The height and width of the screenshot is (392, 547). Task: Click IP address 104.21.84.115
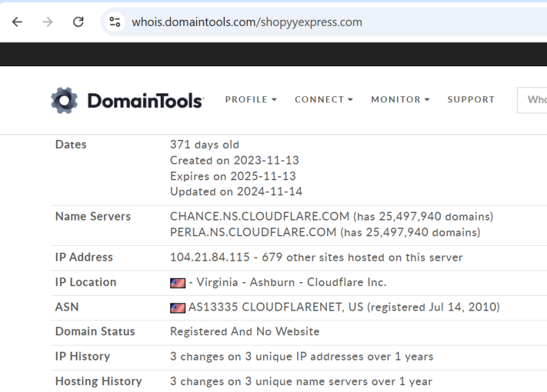(210, 257)
